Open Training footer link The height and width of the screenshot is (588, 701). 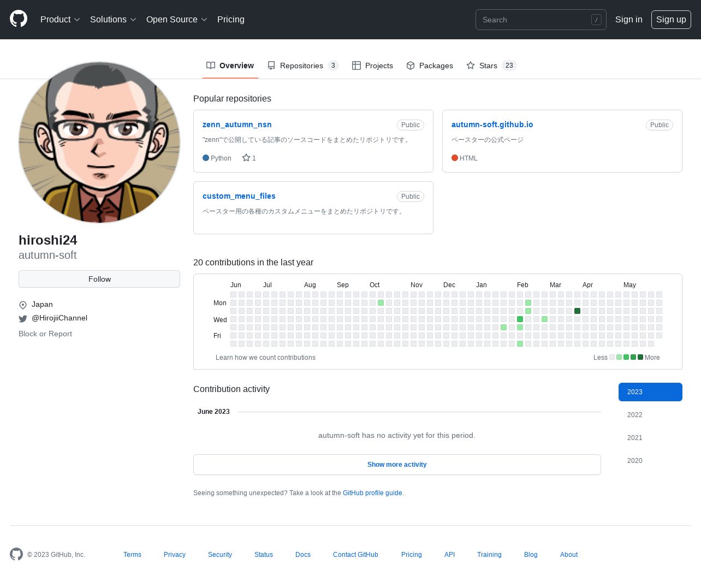489,555
